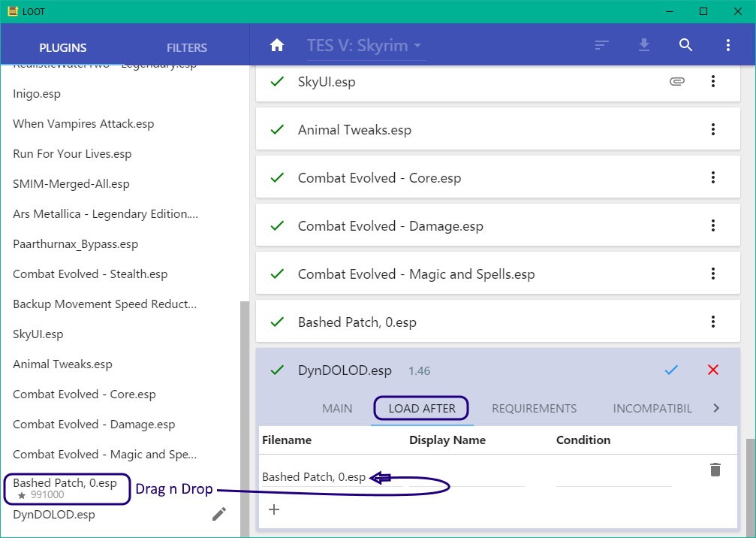The image size is (756, 538).
Task: Click Combat Evolved - Magic and Spells.esp card title
Action: [x=416, y=274]
